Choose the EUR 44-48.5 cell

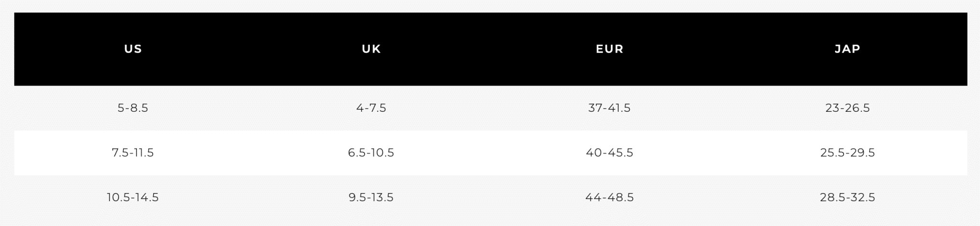[610, 197]
